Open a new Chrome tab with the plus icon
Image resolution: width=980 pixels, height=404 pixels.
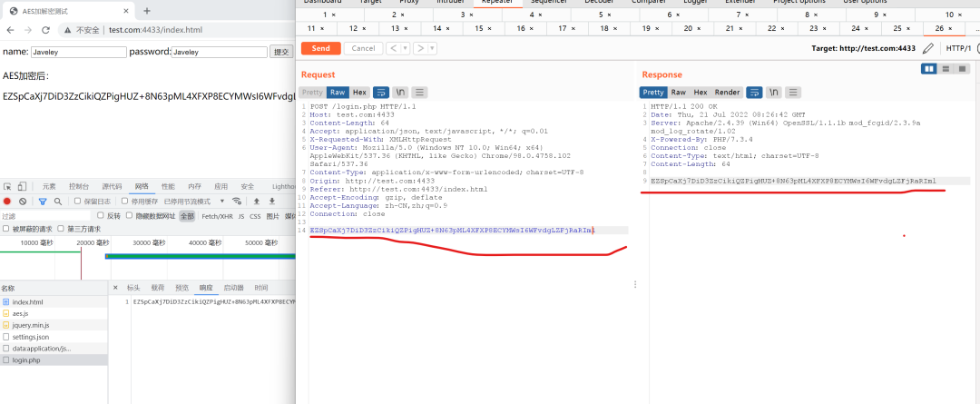147,11
